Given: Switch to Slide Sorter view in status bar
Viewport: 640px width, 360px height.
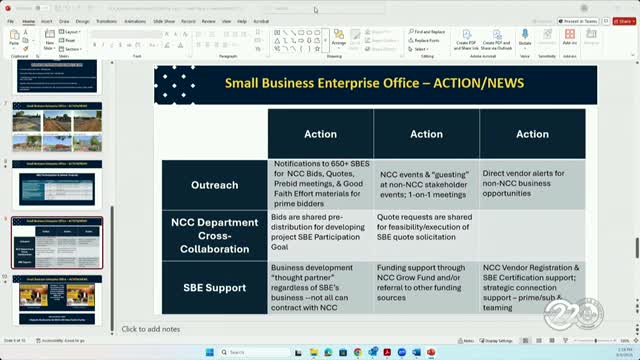Looking at the screenshot, I should pyautogui.click(x=539, y=340).
